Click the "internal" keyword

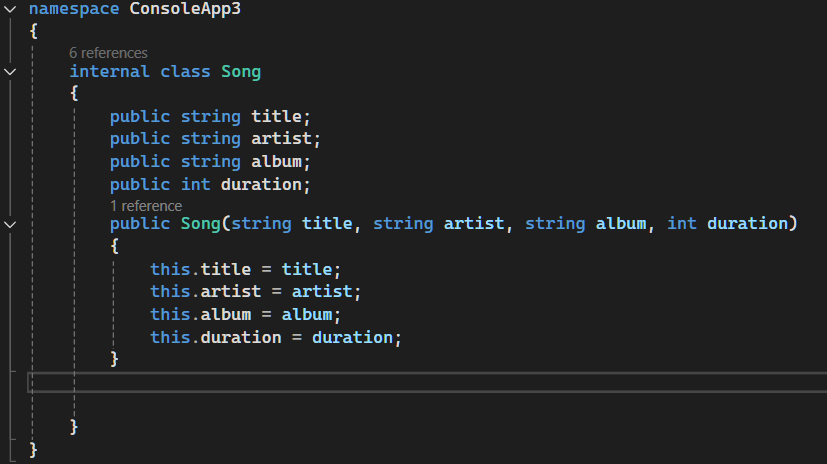tap(110, 71)
